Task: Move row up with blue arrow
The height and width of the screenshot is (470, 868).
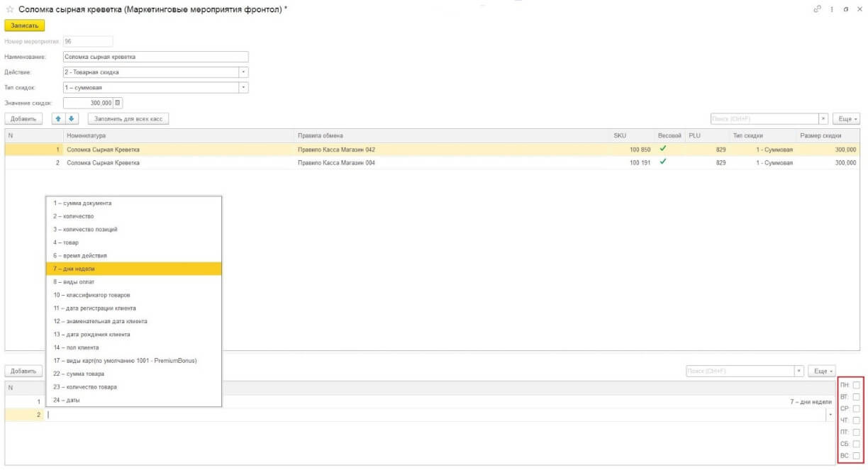Action: tap(60, 118)
